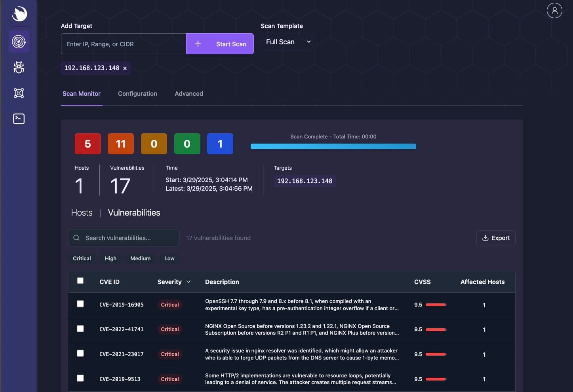Expand the Scan Template chevron arrow
Screen dimensions: 573x392
309,42
